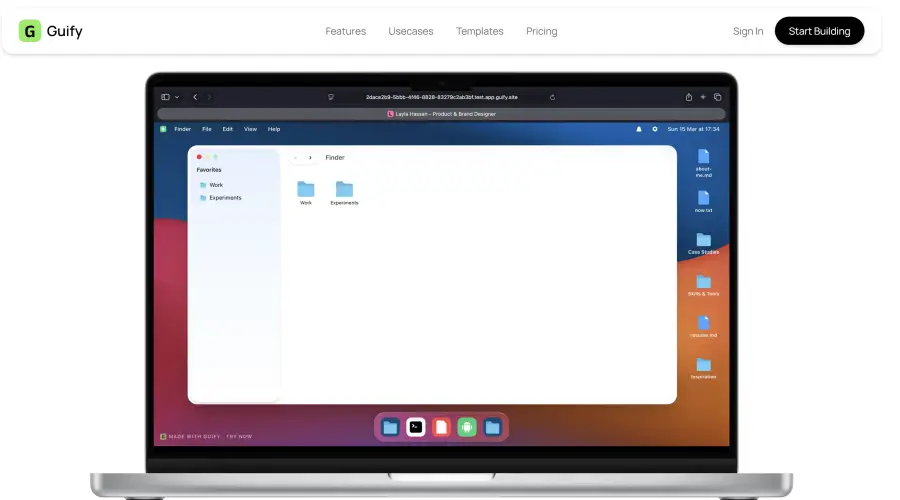The height and width of the screenshot is (500, 900).
Task: Launch the Terminal from the dock
Action: click(416, 427)
